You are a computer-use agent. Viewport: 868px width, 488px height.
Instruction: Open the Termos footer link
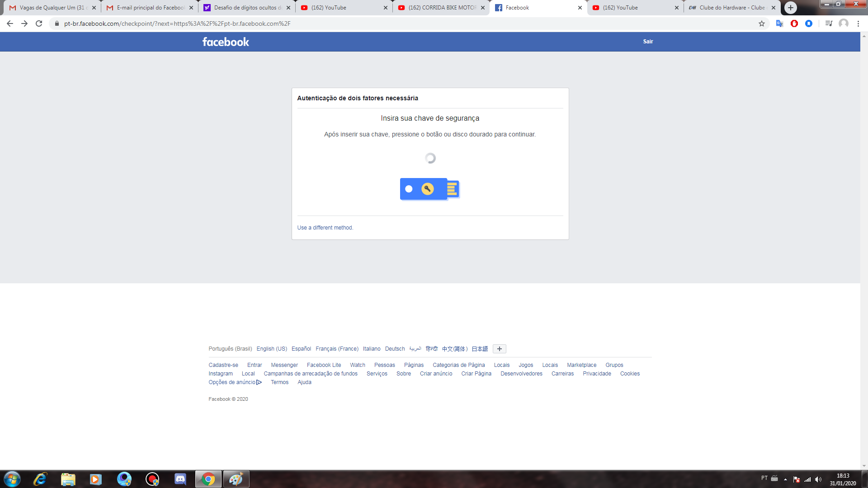279,382
